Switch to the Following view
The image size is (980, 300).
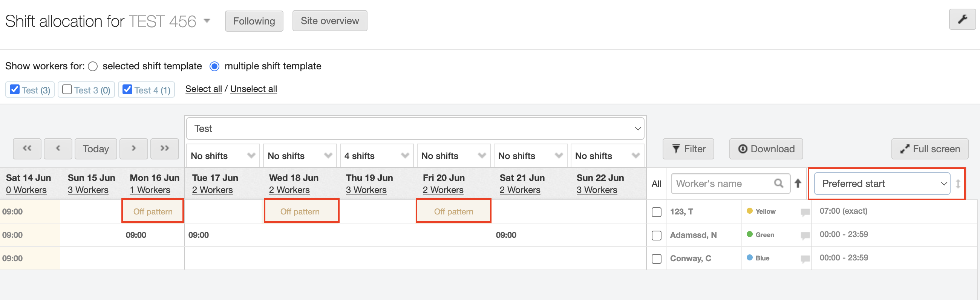click(x=254, y=21)
